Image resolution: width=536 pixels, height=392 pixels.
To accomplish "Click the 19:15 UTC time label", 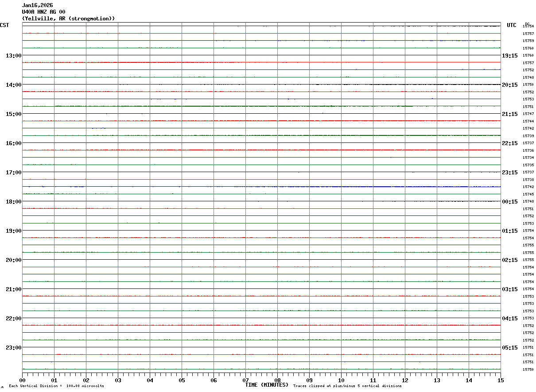I will click(510, 56).
